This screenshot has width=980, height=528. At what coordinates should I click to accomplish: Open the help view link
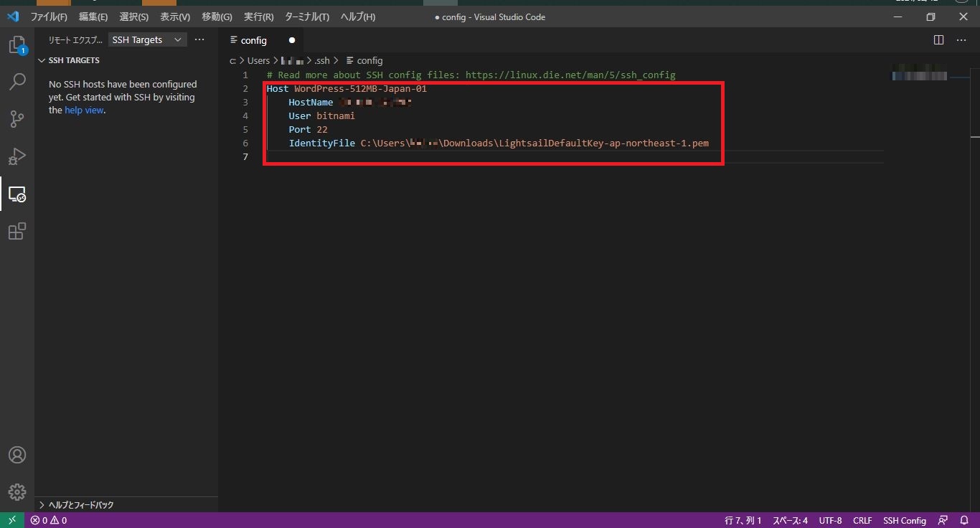[84, 110]
